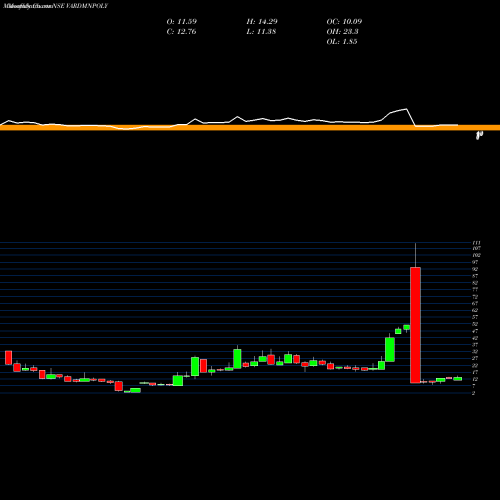Click the 32 price axis label
Screen dimensions: 500x500
475,351
